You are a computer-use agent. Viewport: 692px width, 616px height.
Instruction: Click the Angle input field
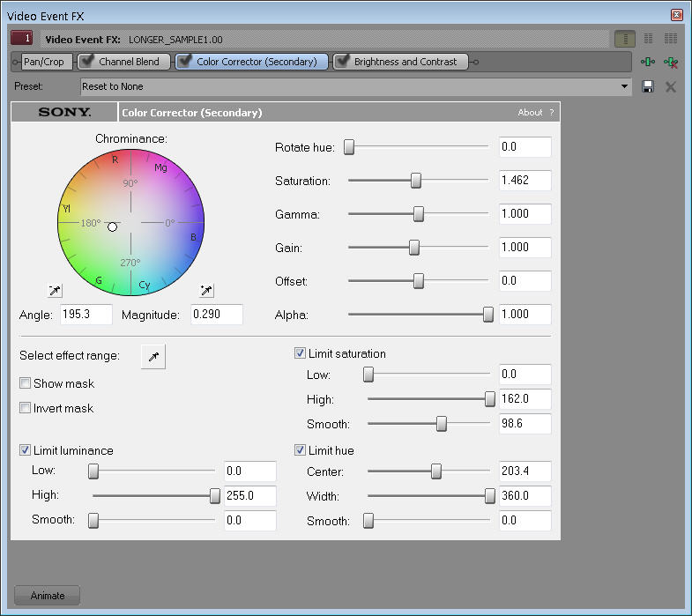click(x=86, y=315)
